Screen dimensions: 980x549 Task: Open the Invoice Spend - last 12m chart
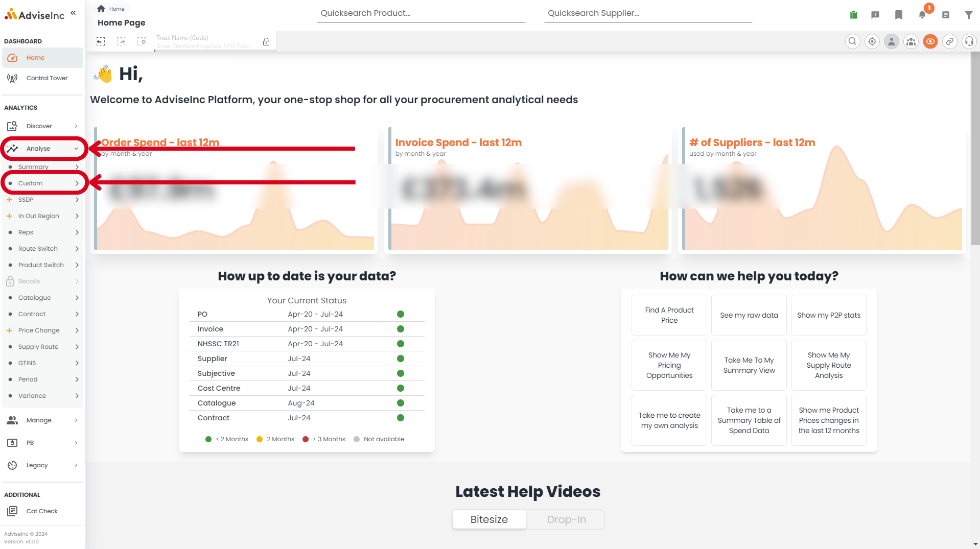528,189
